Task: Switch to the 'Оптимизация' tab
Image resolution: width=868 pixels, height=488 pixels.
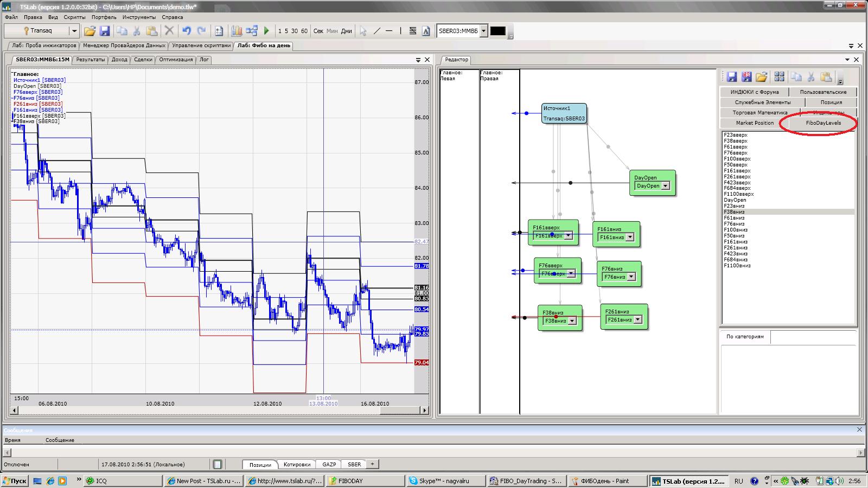Action: [176, 60]
